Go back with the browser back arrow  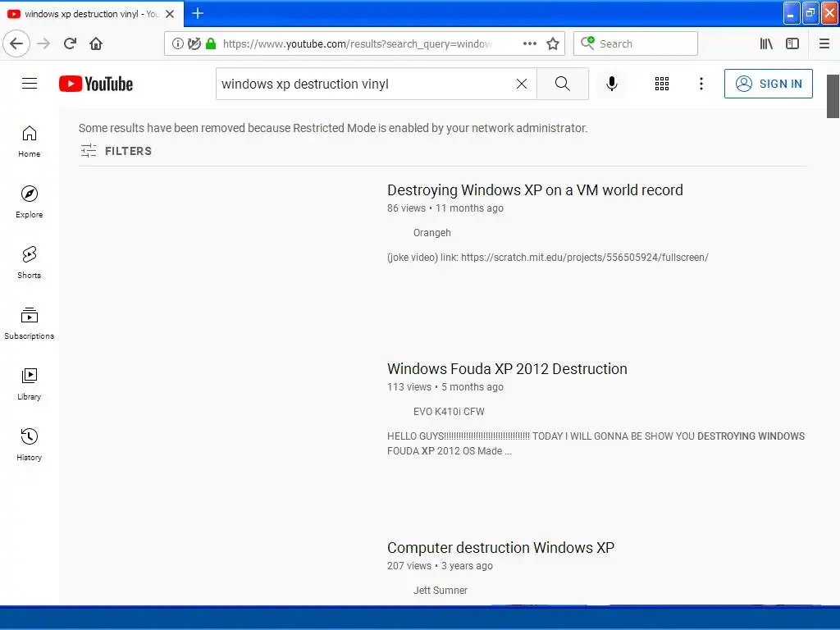tap(16, 43)
